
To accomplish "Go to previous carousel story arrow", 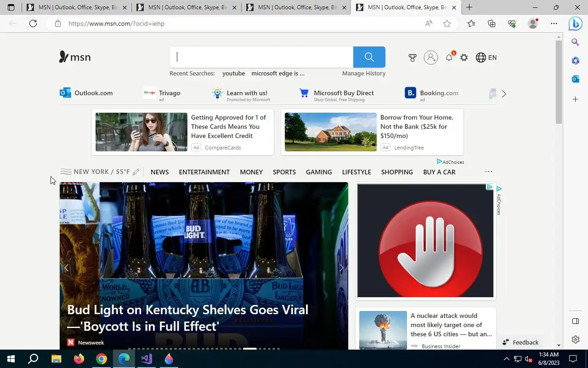I will tap(67, 268).
